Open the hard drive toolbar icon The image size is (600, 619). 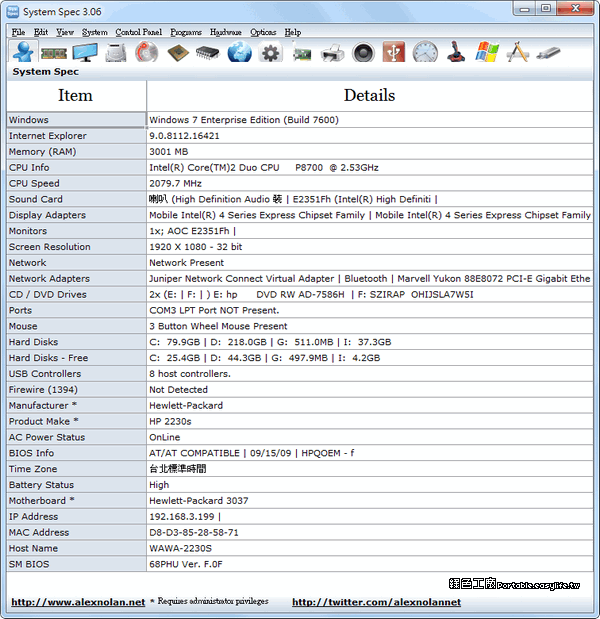click(116, 53)
